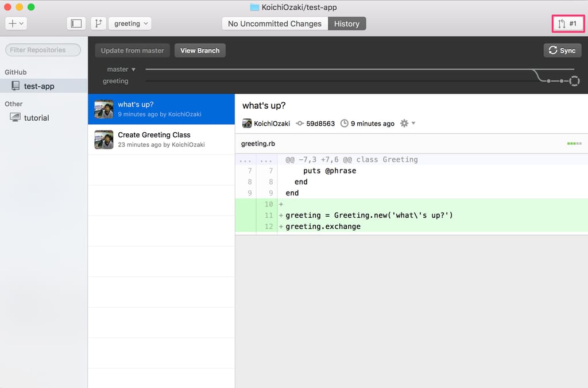Image resolution: width=588 pixels, height=388 pixels.
Task: Open the new repository plus icon
Action: (x=11, y=23)
